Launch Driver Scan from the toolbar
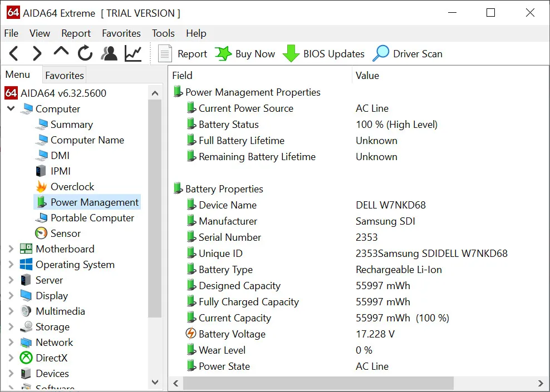This screenshot has width=550, height=392. [x=407, y=53]
